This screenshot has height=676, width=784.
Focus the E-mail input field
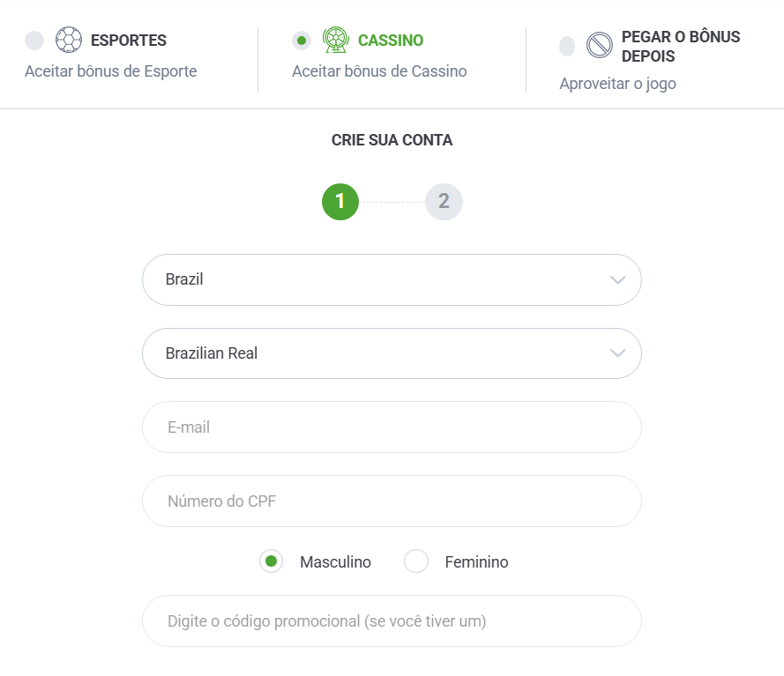(x=392, y=427)
